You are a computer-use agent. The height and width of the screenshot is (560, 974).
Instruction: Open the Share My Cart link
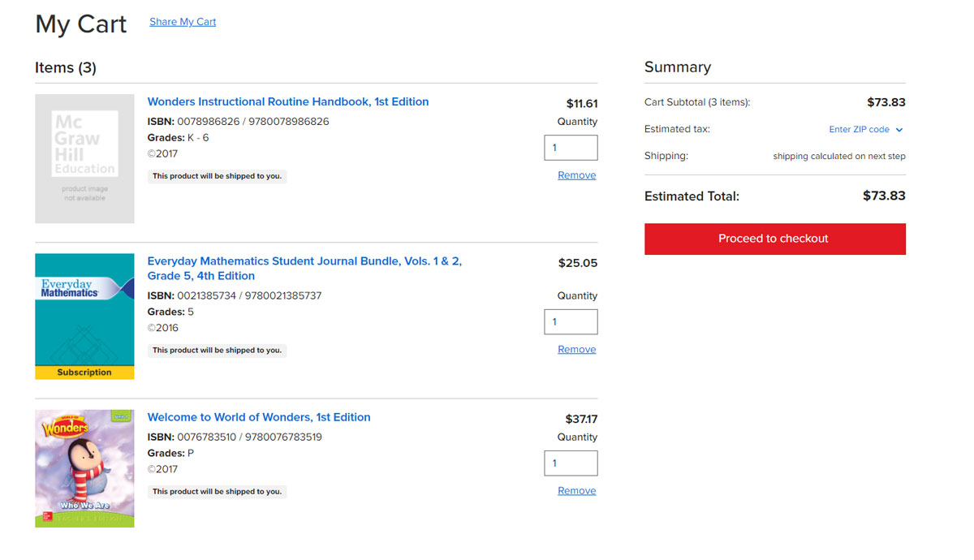(182, 21)
